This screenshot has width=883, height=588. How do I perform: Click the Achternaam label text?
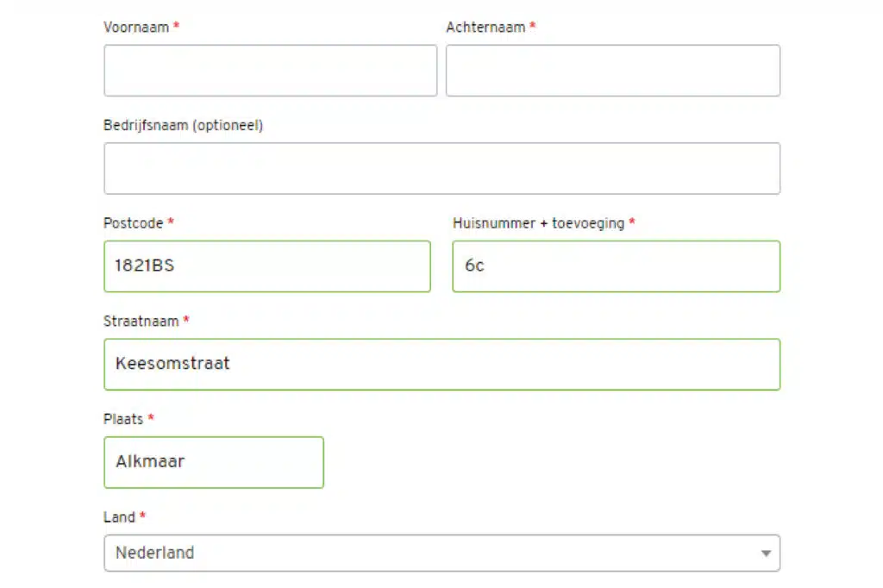[485, 28]
